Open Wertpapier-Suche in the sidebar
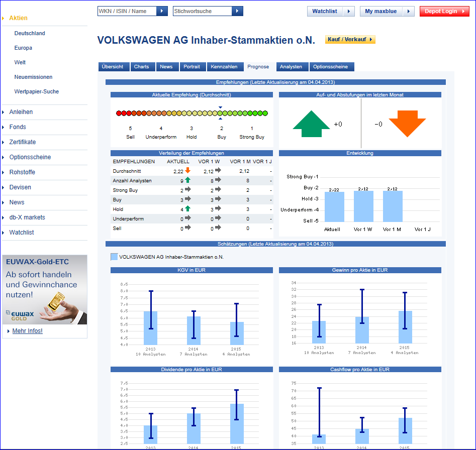 pyautogui.click(x=36, y=91)
